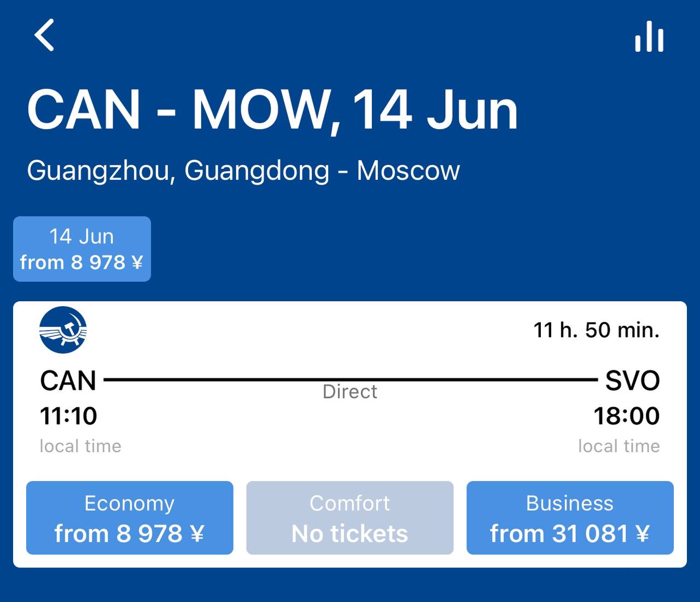Tap the Direct flight label
The height and width of the screenshot is (602, 700).
[x=350, y=391]
